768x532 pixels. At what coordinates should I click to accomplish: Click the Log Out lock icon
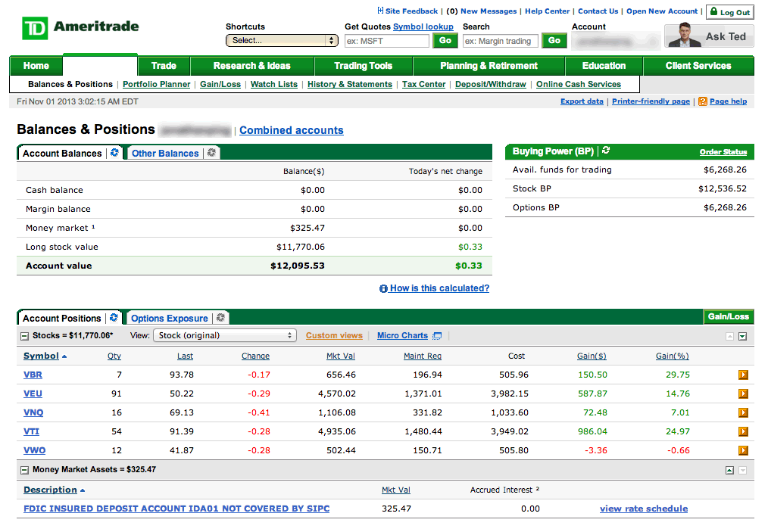click(713, 12)
